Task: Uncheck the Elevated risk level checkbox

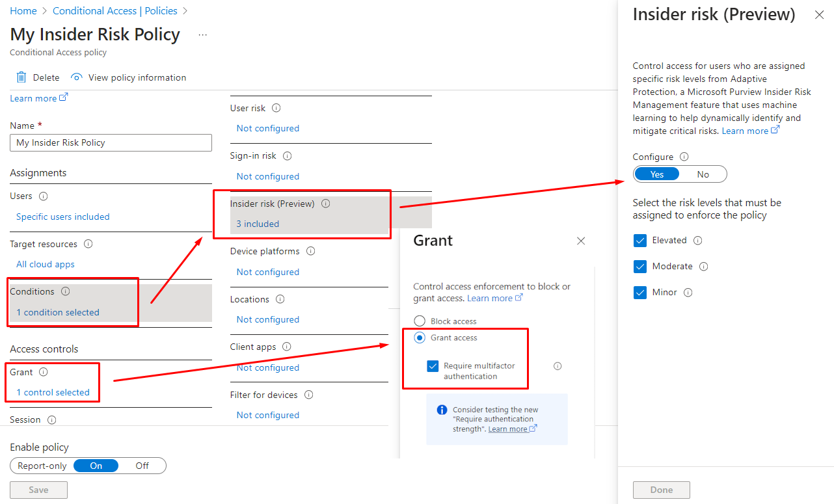Action: pos(640,241)
